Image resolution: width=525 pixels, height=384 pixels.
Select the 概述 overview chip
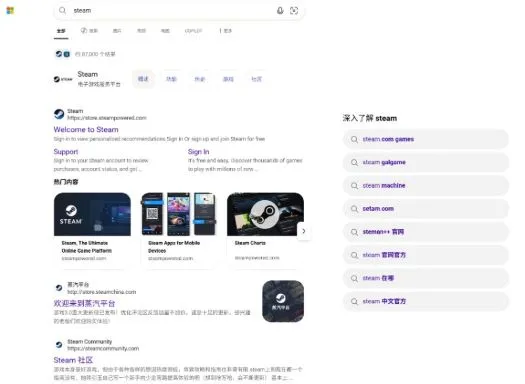click(x=143, y=79)
